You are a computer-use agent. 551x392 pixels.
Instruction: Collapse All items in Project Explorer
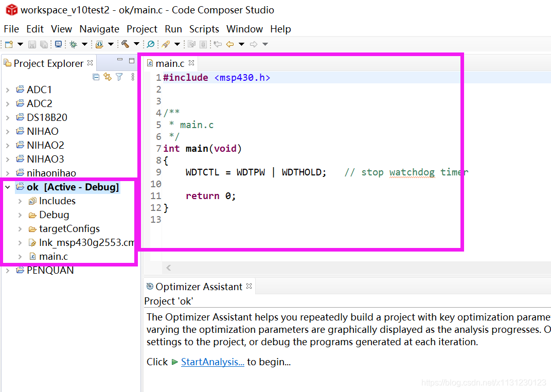click(96, 76)
